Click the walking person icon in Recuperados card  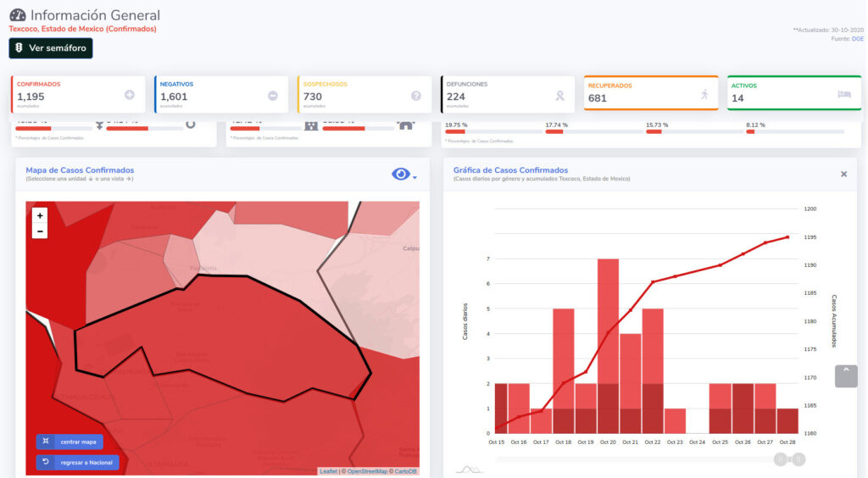[x=704, y=95]
